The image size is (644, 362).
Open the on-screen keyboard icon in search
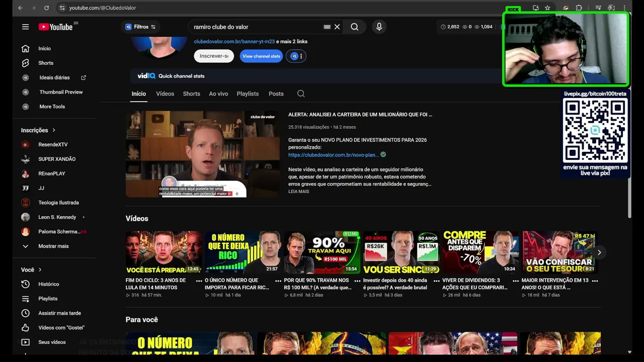coord(327,27)
